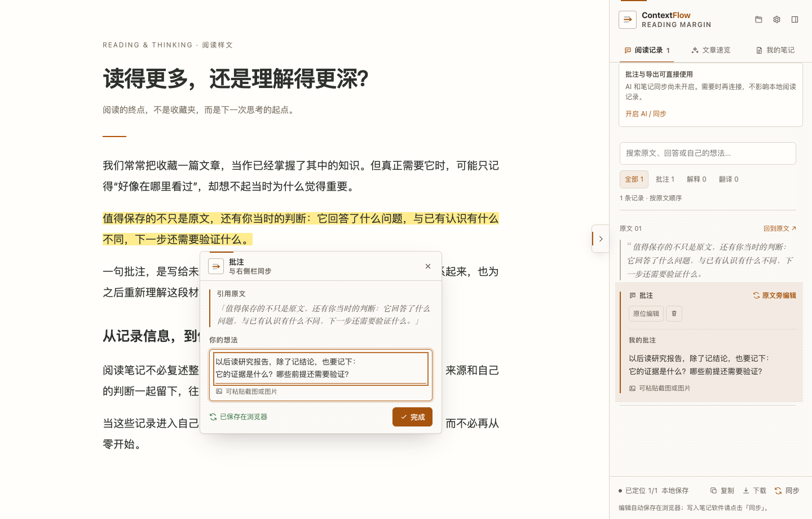Click the 本地保存 status label
This screenshot has width=812, height=519.
(675, 491)
